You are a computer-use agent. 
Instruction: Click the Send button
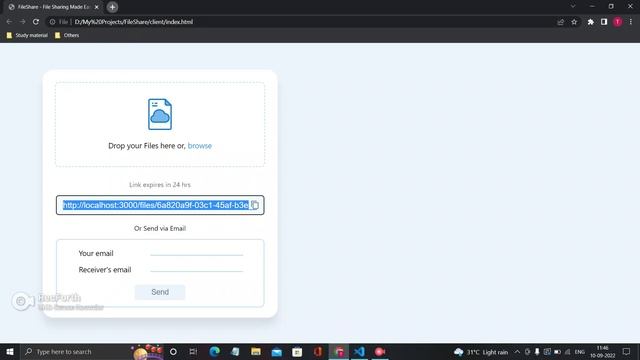160,292
